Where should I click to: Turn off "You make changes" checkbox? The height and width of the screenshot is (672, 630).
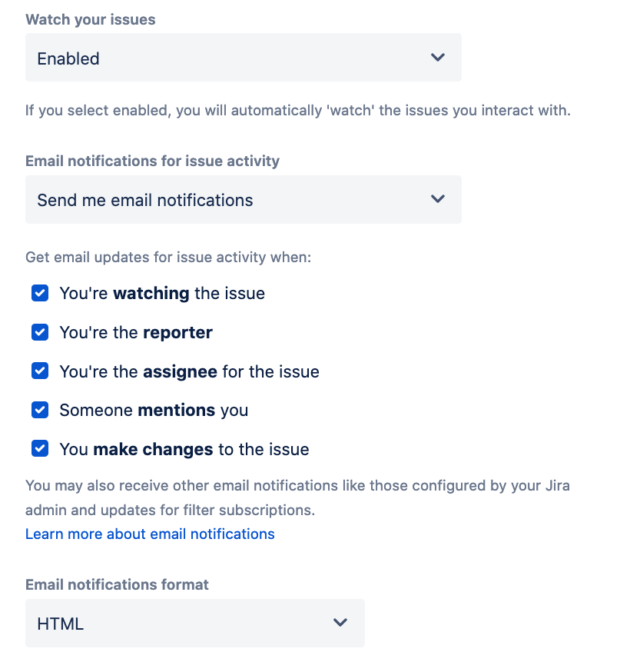point(40,449)
